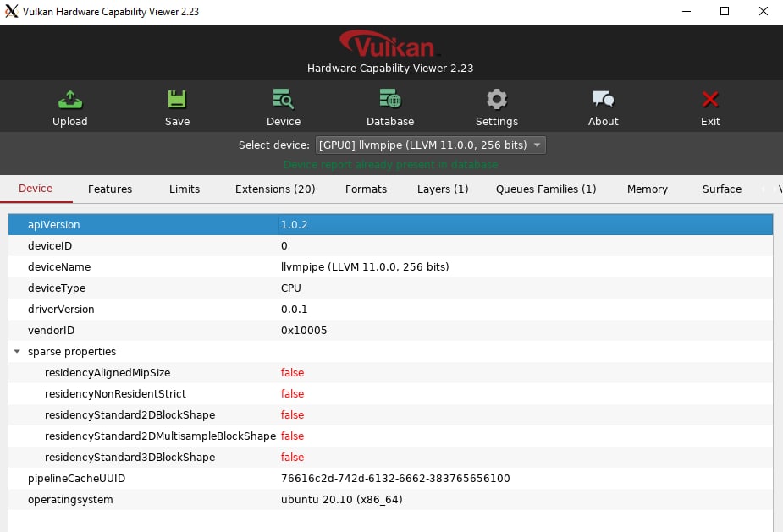Minimize the Vulkan Hardware Capability Viewer window
This screenshot has height=532, width=783.
click(x=687, y=11)
